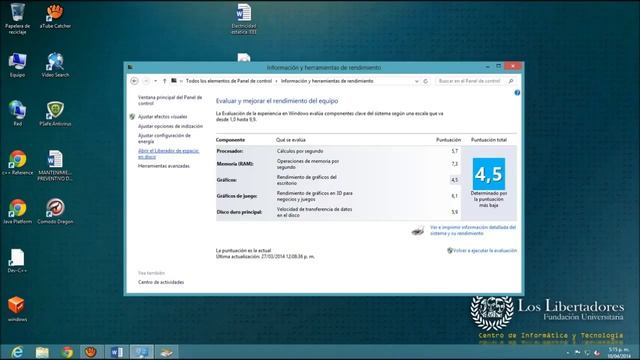This screenshot has width=640, height=360.
Task: Select the Procesador row label
Action: tap(230, 151)
